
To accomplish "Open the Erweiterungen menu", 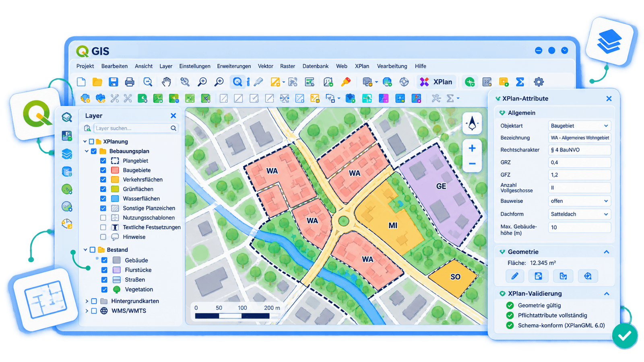I will (234, 66).
